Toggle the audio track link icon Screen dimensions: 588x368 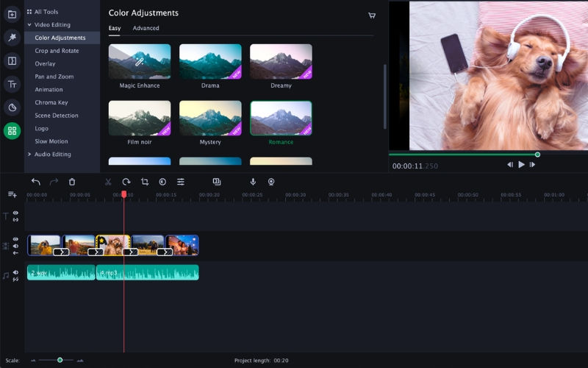(15, 280)
